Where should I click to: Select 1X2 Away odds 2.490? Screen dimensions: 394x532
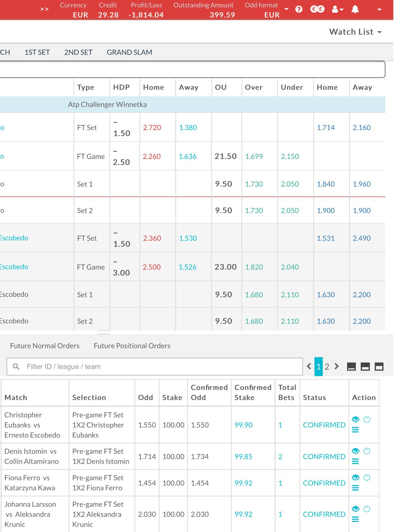click(362, 238)
